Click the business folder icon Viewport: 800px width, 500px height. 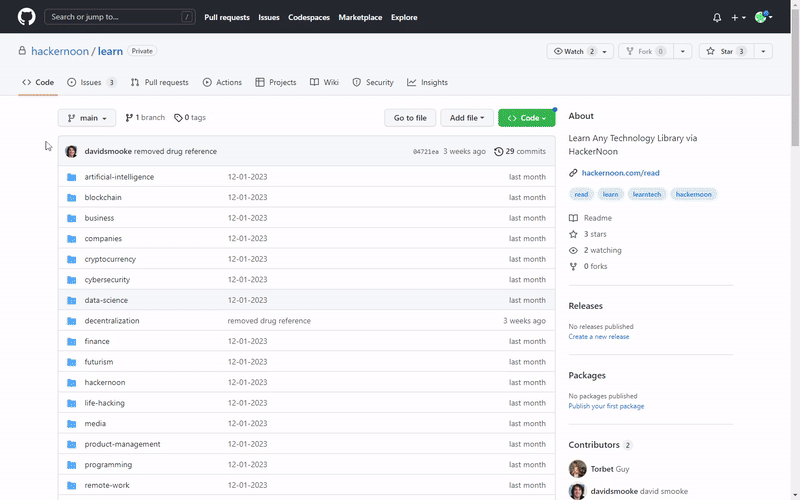click(71, 218)
